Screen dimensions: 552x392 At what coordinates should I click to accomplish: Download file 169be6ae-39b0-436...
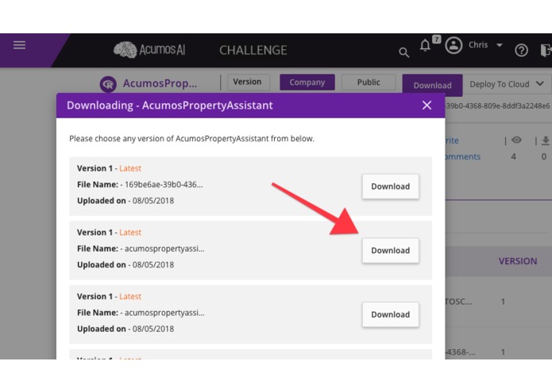[x=391, y=186]
